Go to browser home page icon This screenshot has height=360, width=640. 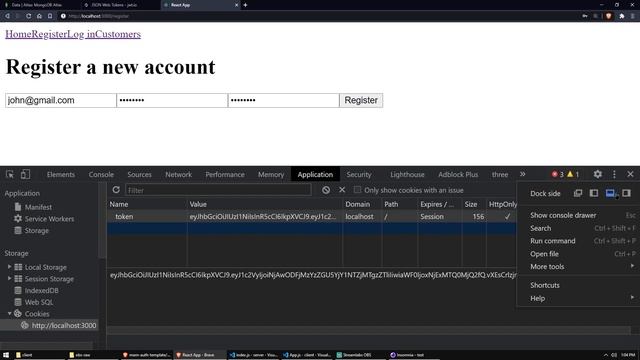pos(39,16)
